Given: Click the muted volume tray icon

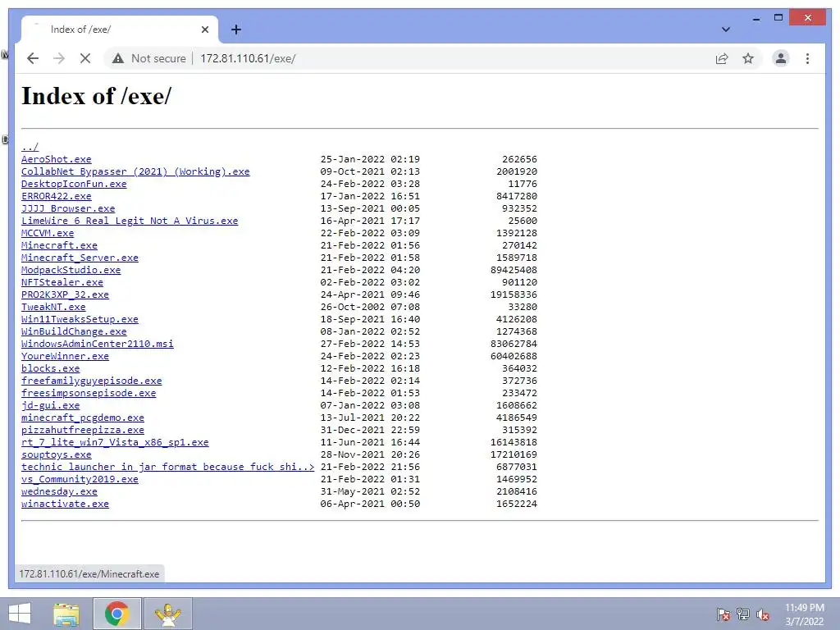Looking at the screenshot, I should coord(762,614).
